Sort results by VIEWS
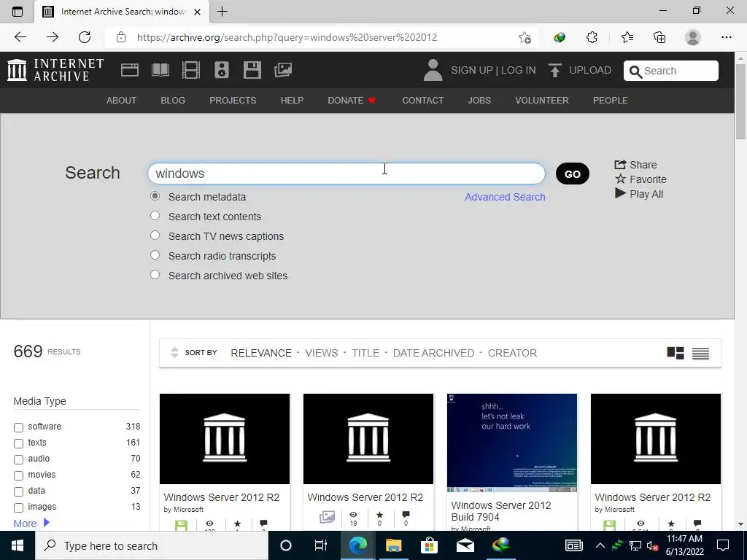This screenshot has height=560, width=747. coord(322,353)
